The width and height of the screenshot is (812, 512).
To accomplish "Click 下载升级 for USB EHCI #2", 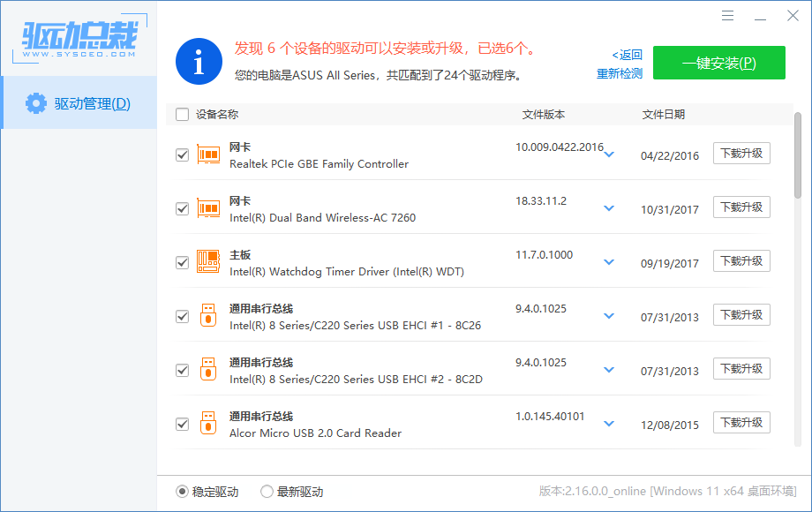I will click(x=741, y=369).
